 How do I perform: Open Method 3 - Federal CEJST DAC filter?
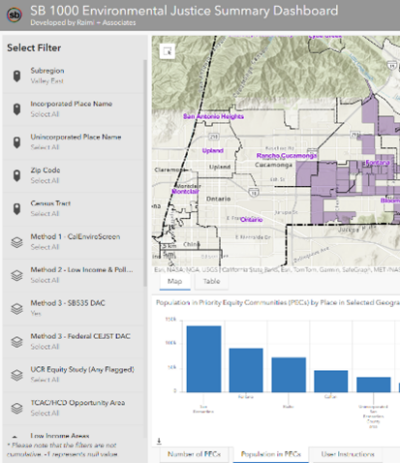tap(73, 342)
